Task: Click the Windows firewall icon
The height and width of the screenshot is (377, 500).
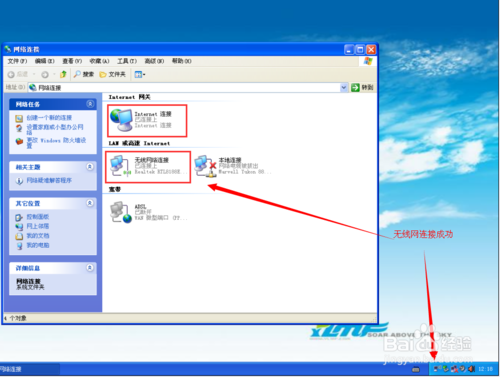Action: point(19,141)
